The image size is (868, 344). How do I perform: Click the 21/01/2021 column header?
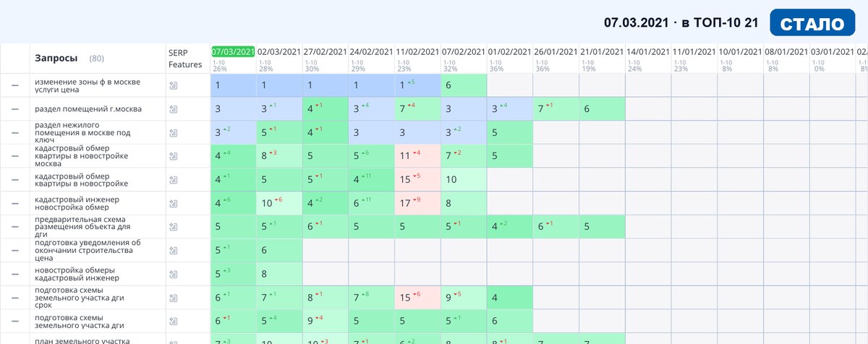pos(602,52)
